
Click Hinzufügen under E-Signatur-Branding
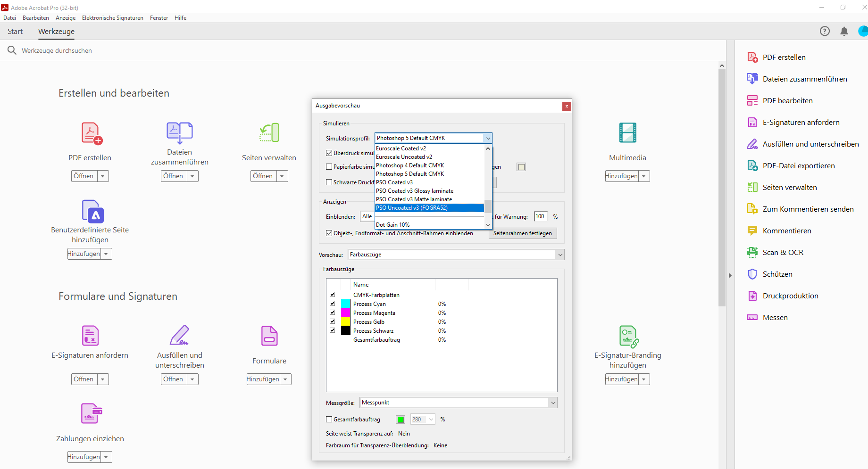tap(622, 379)
